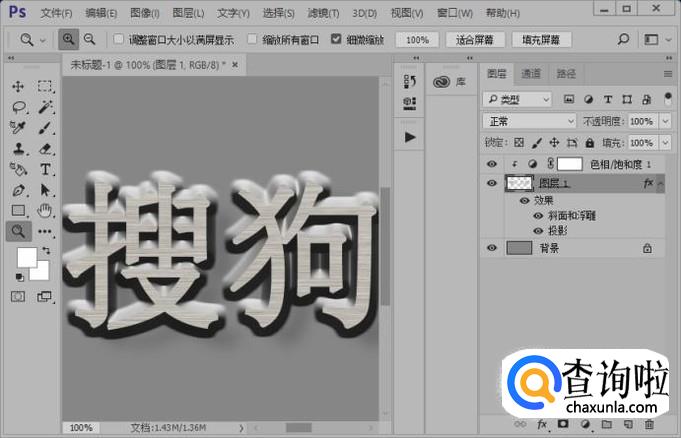Select the Eyedropper tool
The image size is (681, 438).
[18, 127]
